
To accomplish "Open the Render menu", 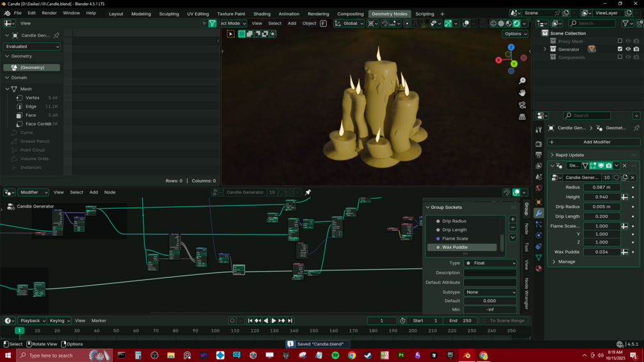I will coord(49,13).
